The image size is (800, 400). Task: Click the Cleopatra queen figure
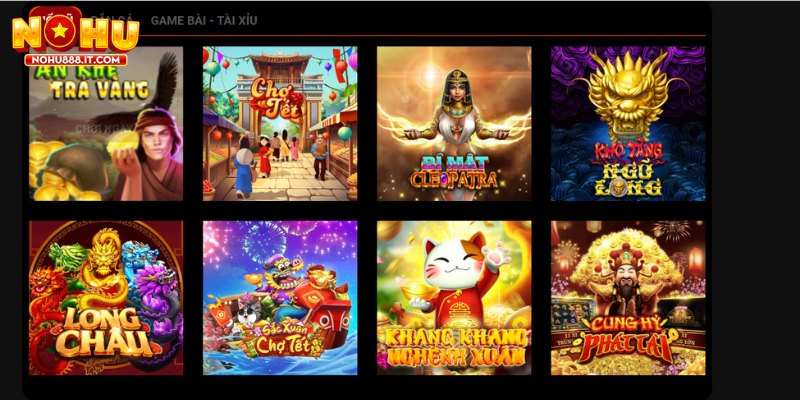455,120
